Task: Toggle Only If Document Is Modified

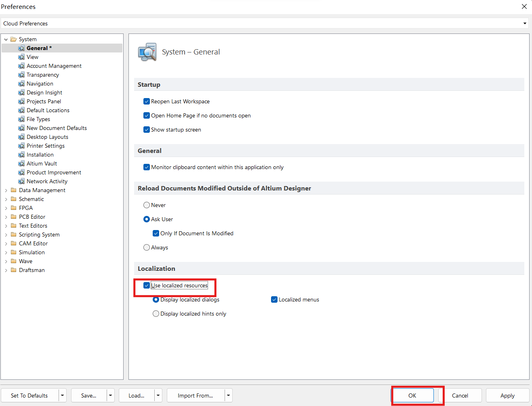Action: pyautogui.click(x=156, y=233)
